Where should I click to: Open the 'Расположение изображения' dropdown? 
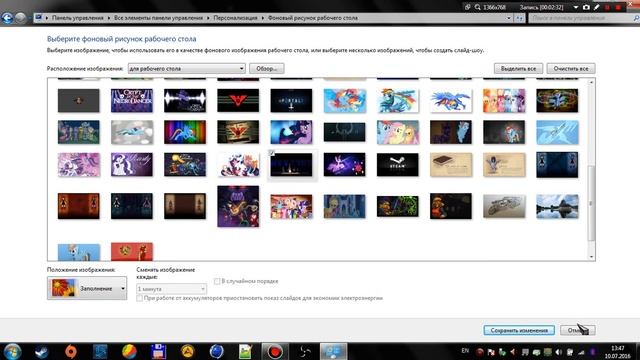coord(187,69)
